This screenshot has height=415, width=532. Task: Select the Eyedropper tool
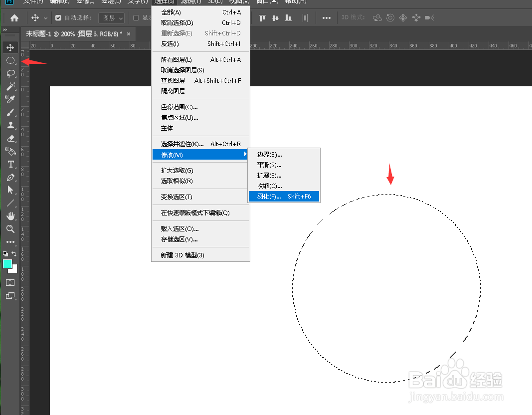point(10,99)
